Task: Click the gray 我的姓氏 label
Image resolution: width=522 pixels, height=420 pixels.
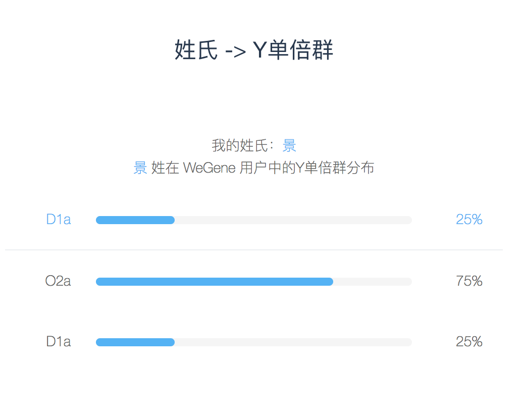Action: pyautogui.click(x=240, y=145)
